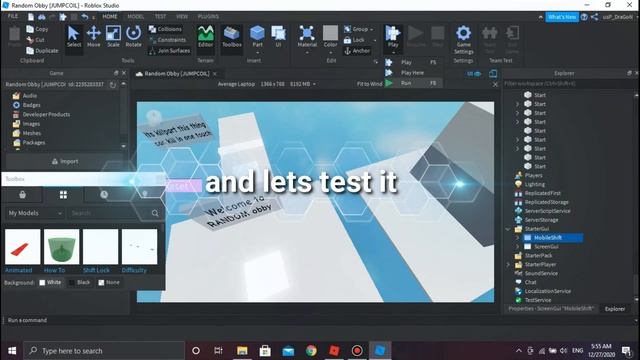Viewport: 640px width, 360px height.
Task: Choose the Move tool
Action: click(x=93, y=37)
